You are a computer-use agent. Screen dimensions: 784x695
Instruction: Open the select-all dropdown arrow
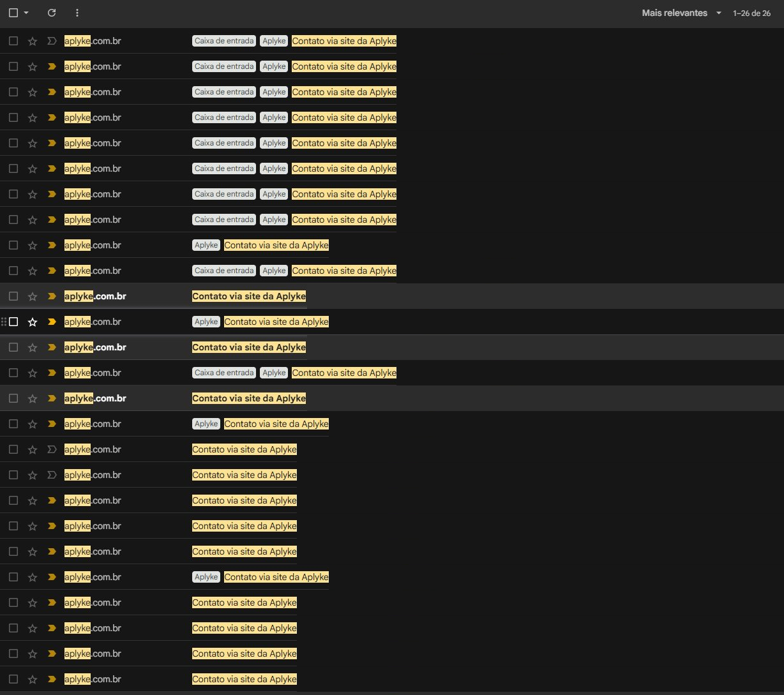(x=26, y=13)
